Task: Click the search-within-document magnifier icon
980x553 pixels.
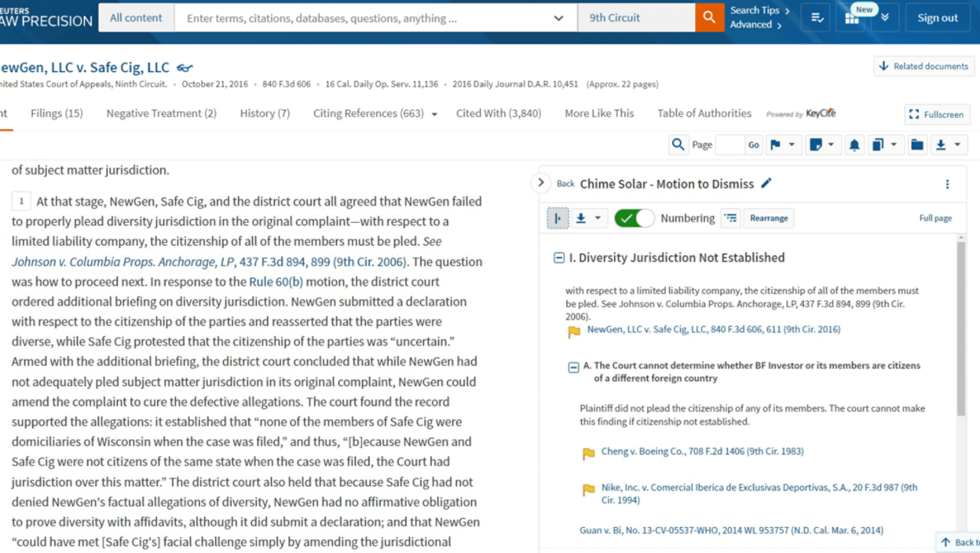Action: coord(678,145)
